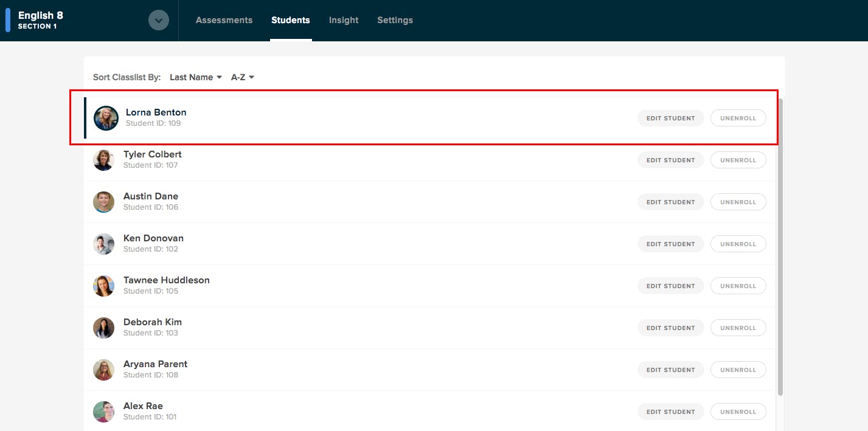Select the Austin Dane name text
Screen dimensions: 868x431
pos(151,196)
